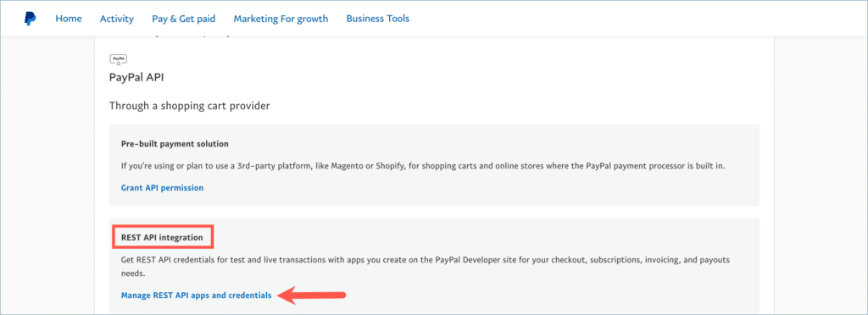Open the Home menu
Image resolution: width=868 pixels, height=315 pixels.
pyautogui.click(x=69, y=19)
